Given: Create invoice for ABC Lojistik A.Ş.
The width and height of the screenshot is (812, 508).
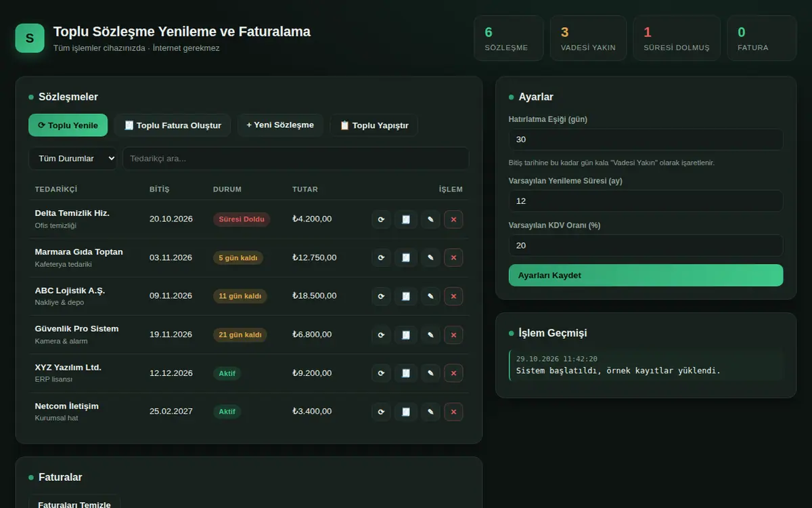Looking at the screenshot, I should click(x=406, y=296).
